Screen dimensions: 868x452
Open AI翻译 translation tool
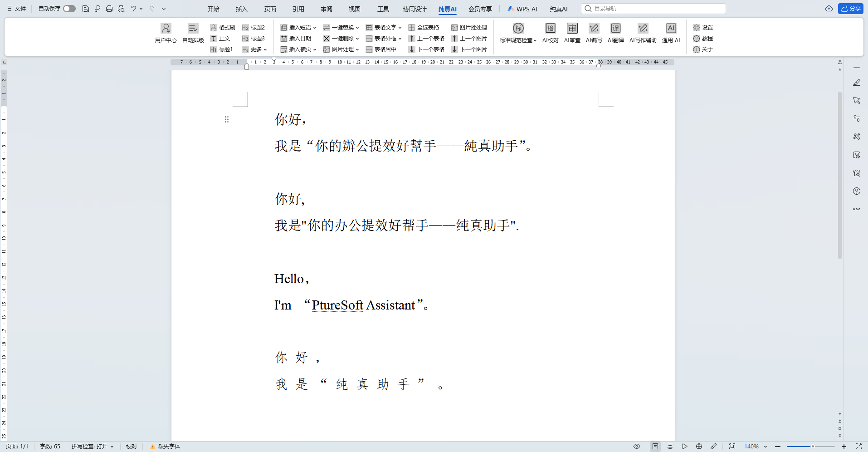(616, 33)
